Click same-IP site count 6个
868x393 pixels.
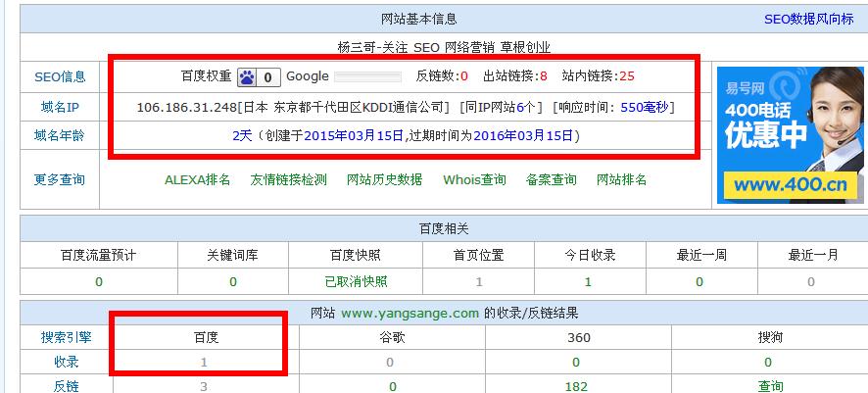click(x=526, y=108)
